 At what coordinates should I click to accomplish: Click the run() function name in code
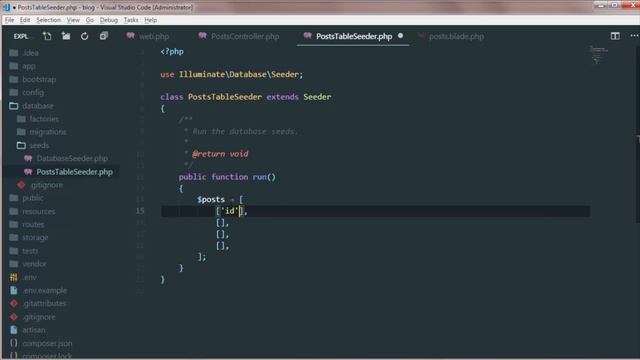(259, 177)
